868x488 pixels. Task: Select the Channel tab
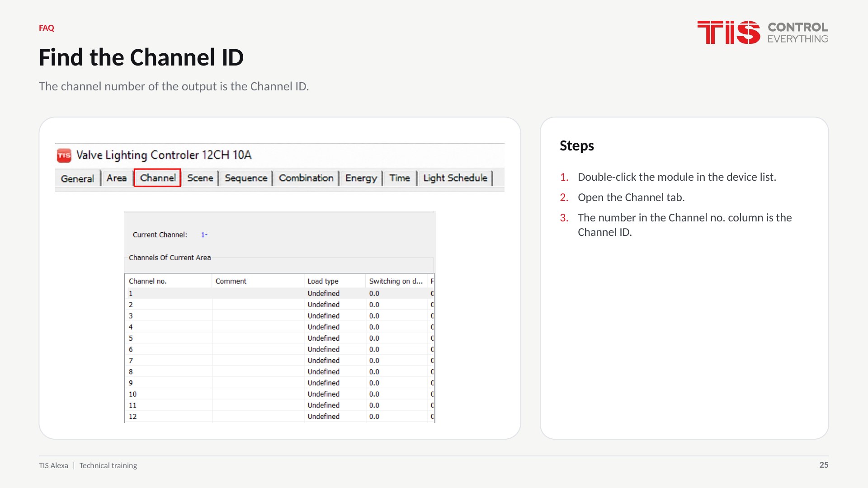pos(157,178)
